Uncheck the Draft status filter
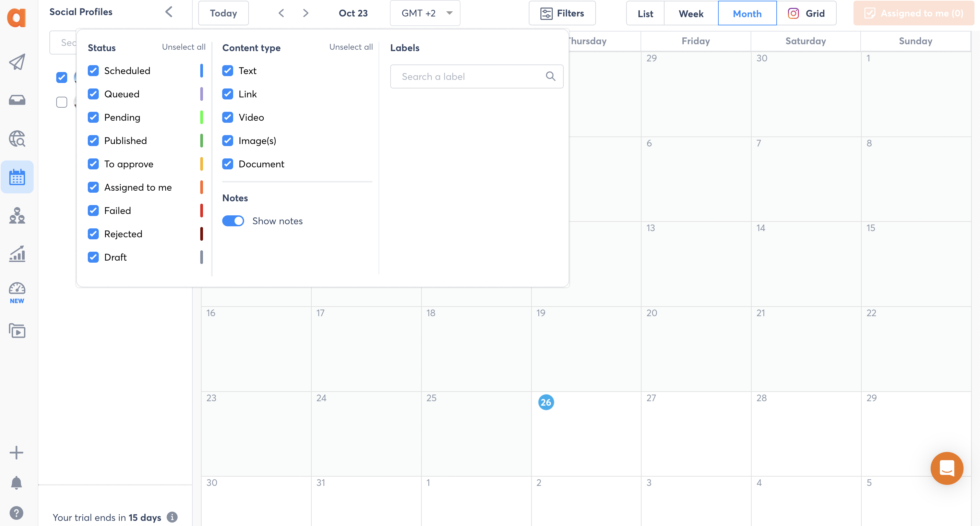The height and width of the screenshot is (526, 980). point(94,257)
